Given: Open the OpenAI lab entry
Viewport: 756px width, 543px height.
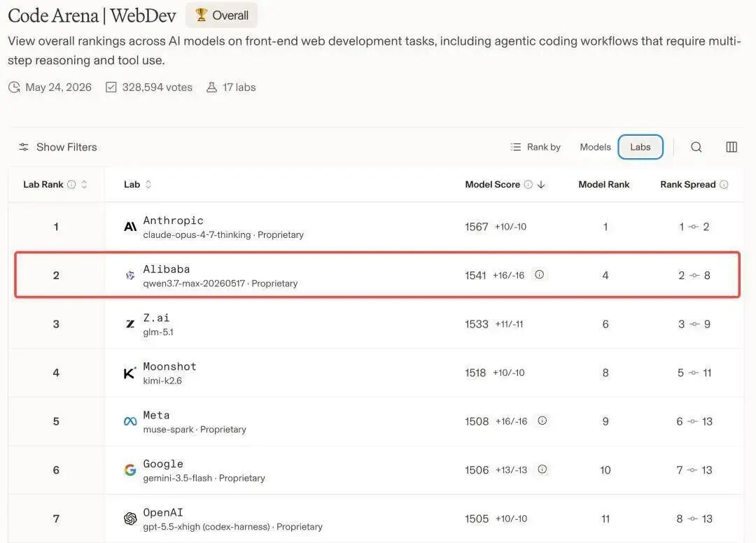Looking at the screenshot, I should coord(163,512).
